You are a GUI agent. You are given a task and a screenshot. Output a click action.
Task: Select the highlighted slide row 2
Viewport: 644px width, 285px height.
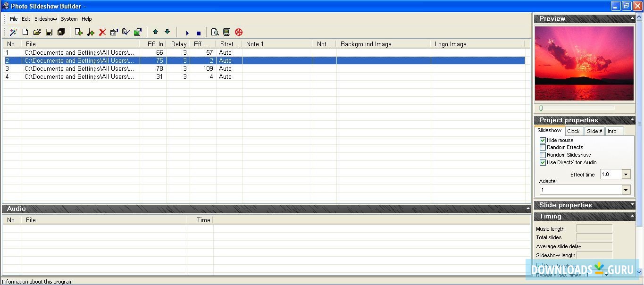(x=264, y=60)
